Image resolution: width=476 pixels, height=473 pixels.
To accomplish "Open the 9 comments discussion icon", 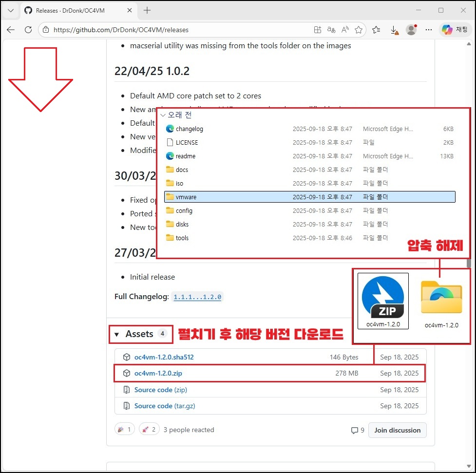I will [x=358, y=430].
